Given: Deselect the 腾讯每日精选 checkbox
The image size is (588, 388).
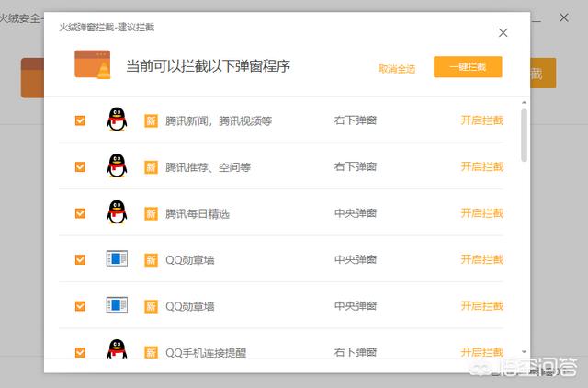Looking at the screenshot, I should pos(80,213).
